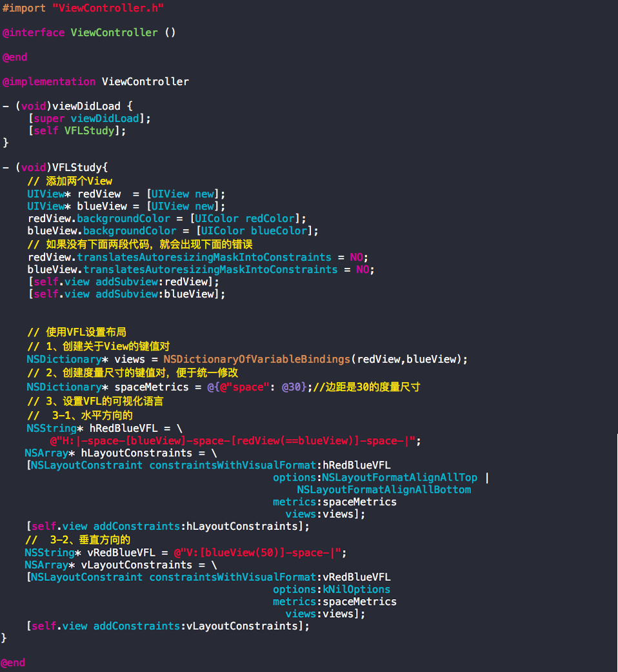The image size is (618, 672).
Task: Click addConstraints:hLayoutConstraints line
Action: [168, 526]
